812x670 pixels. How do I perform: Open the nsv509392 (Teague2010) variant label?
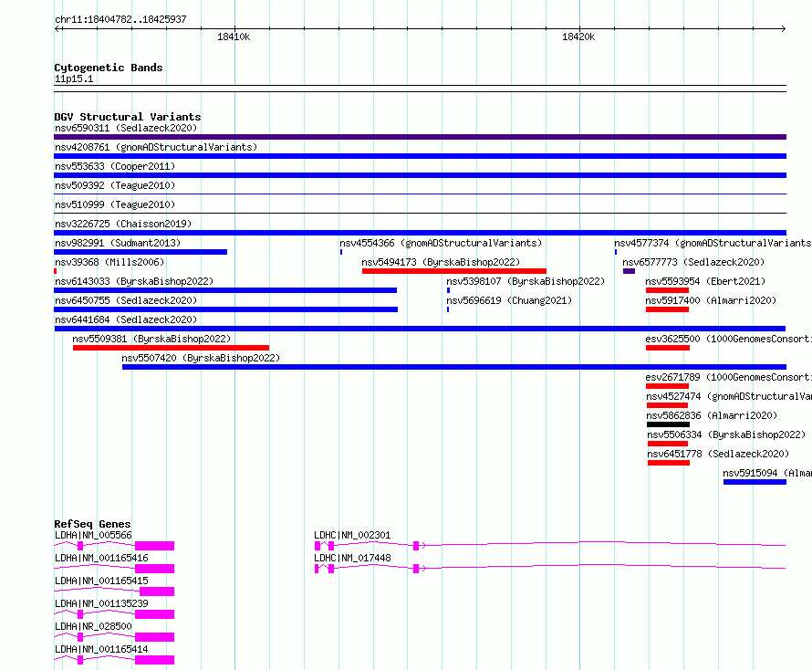click(x=115, y=185)
